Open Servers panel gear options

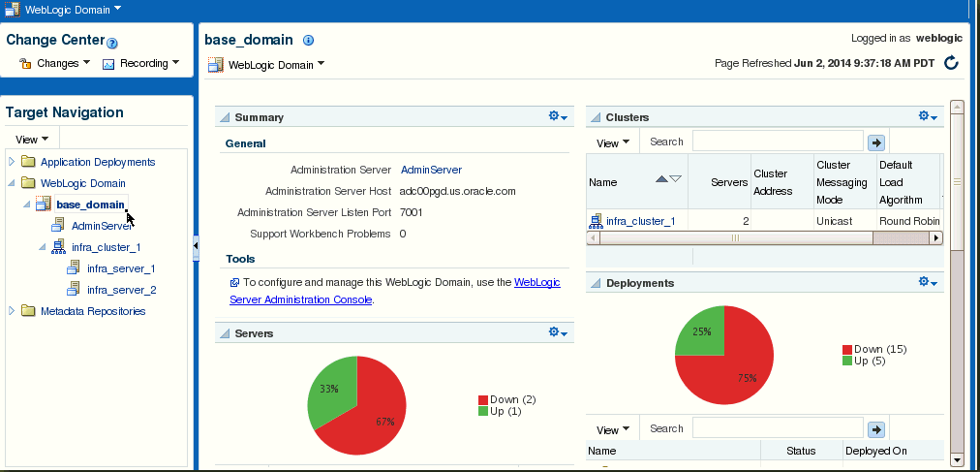click(558, 332)
